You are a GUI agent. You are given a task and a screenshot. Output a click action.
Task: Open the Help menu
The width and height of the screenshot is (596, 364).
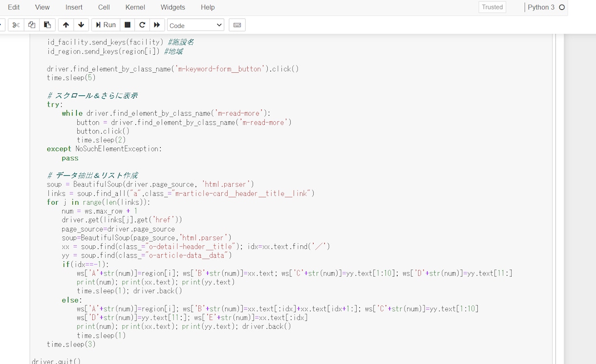[x=208, y=7]
